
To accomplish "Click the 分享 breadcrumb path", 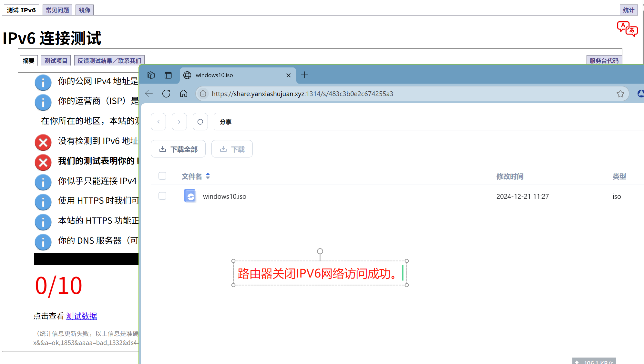I will [226, 122].
